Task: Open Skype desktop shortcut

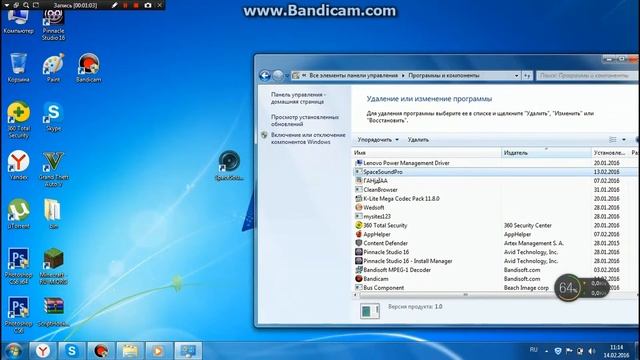Action: 53,117
